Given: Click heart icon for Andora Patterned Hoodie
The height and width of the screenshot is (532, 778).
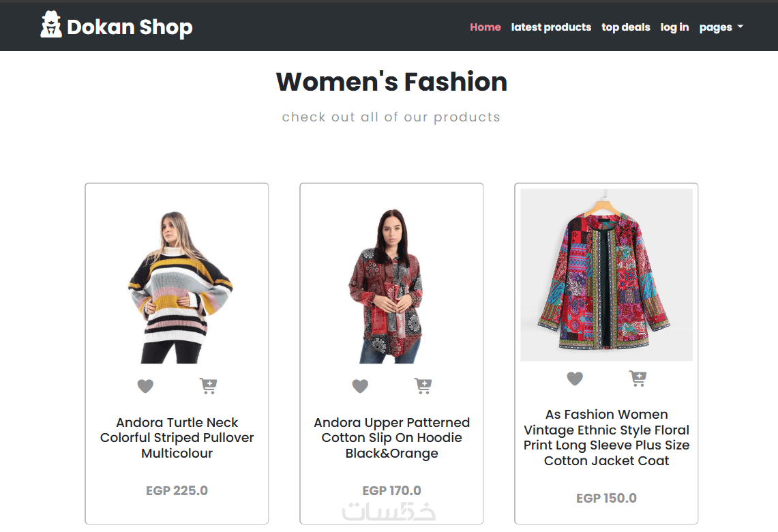Looking at the screenshot, I should click(360, 387).
